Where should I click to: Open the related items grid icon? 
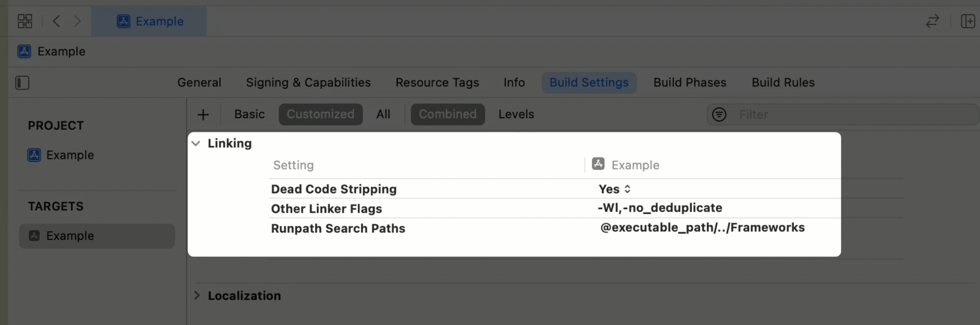25,21
